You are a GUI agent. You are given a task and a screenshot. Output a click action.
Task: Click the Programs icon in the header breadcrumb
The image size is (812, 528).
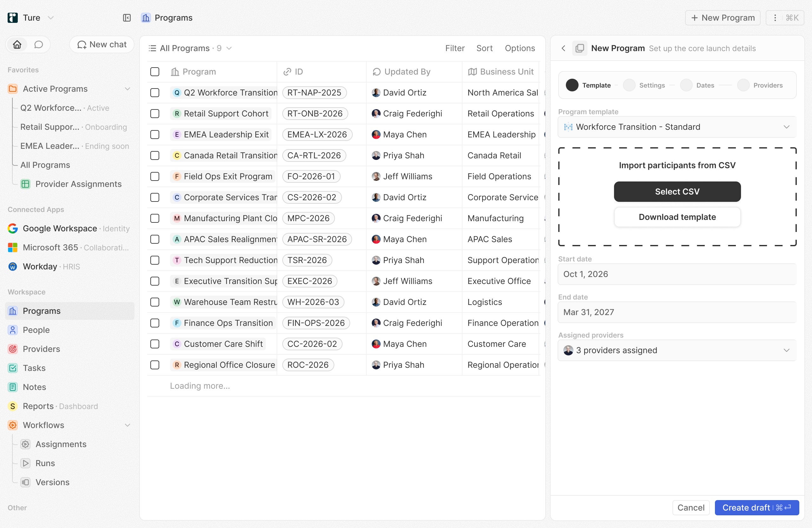[146, 18]
